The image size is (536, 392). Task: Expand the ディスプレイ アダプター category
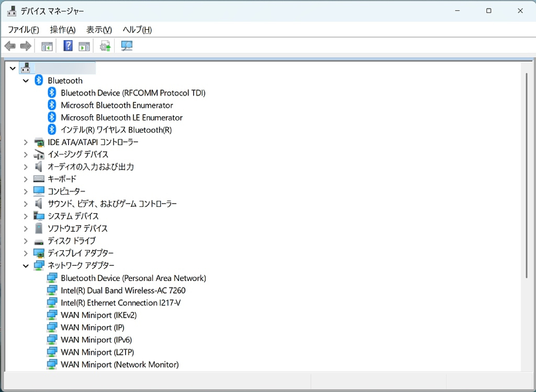pos(26,253)
